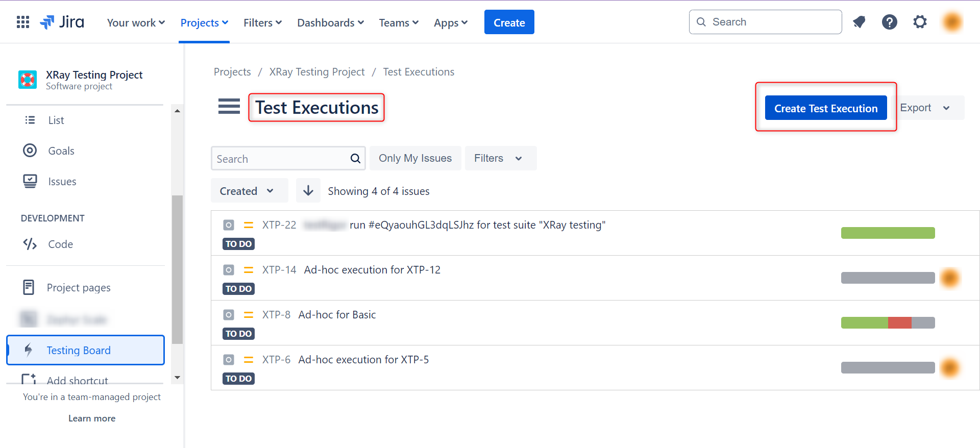This screenshot has width=980, height=448.
Task: Click the Create Test Execution button
Action: (x=825, y=108)
